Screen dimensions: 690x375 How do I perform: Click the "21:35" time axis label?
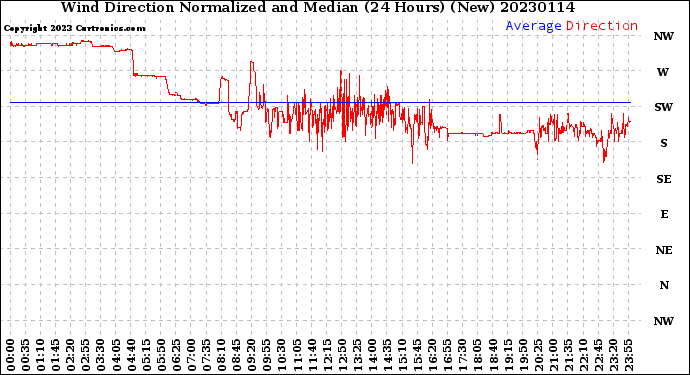pos(568,355)
